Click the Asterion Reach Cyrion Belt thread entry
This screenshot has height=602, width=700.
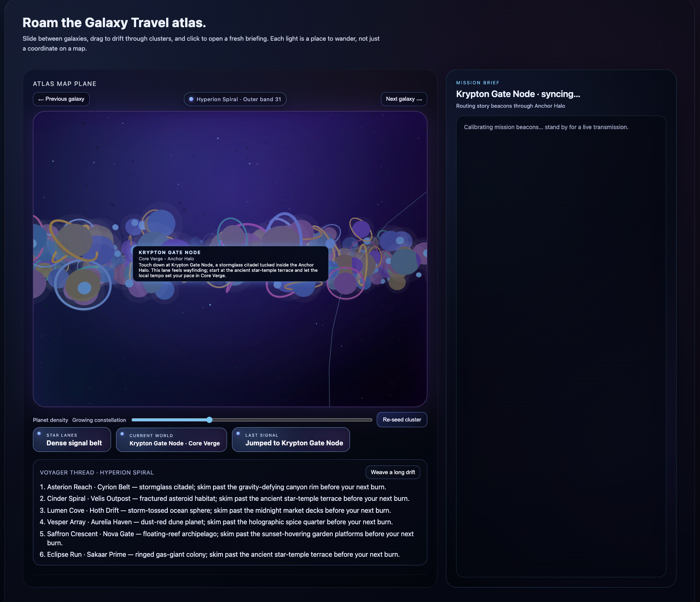click(x=216, y=487)
